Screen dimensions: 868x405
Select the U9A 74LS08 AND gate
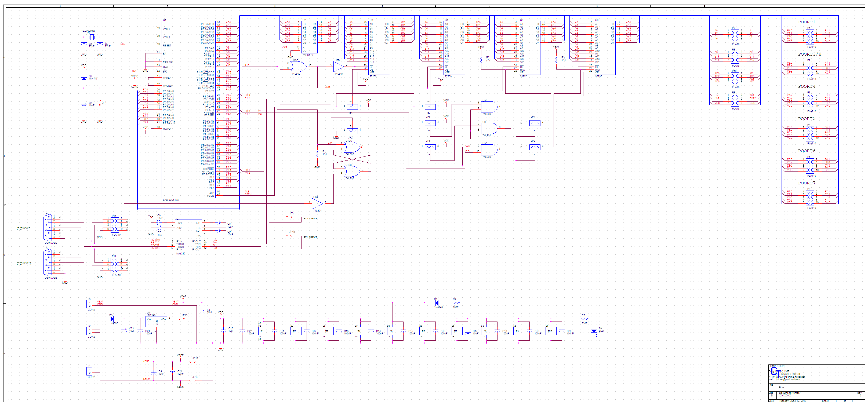click(488, 107)
